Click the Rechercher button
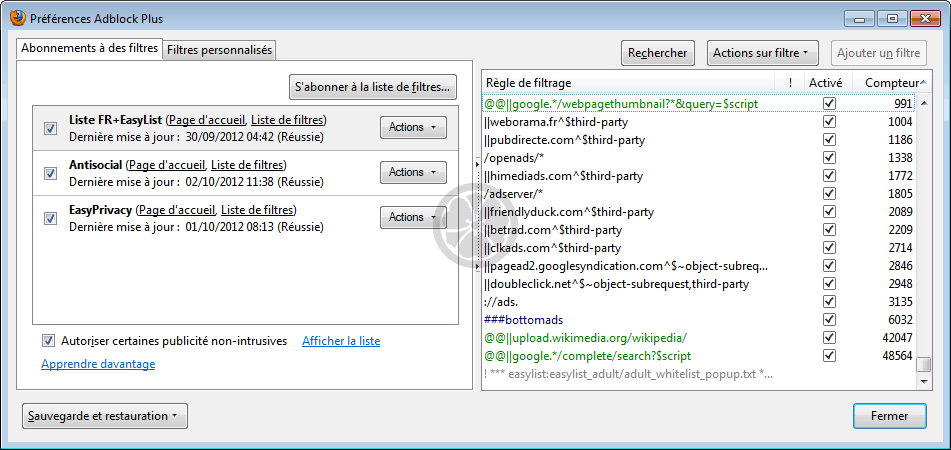 (x=657, y=53)
